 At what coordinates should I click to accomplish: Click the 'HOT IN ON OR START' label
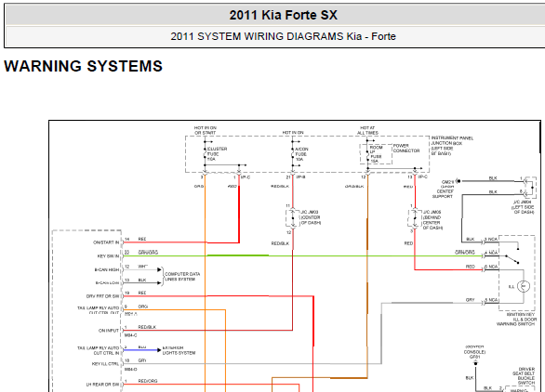pyautogui.click(x=205, y=130)
